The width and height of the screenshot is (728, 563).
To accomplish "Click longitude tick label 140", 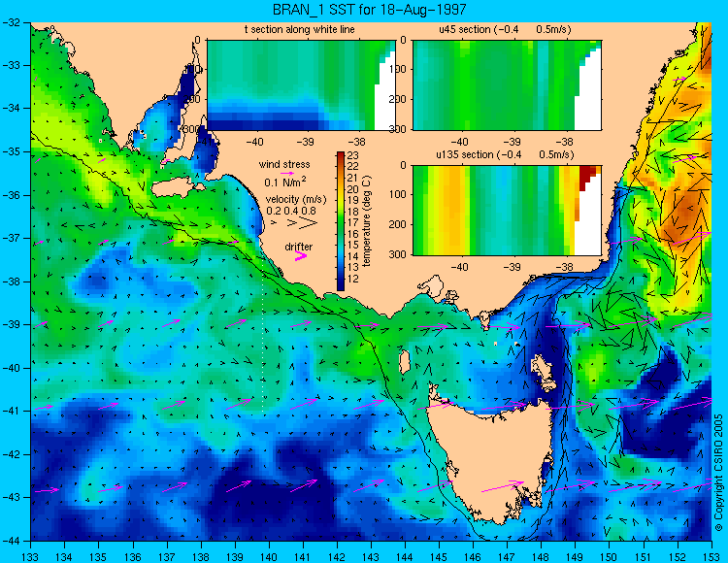I will pos(268,556).
